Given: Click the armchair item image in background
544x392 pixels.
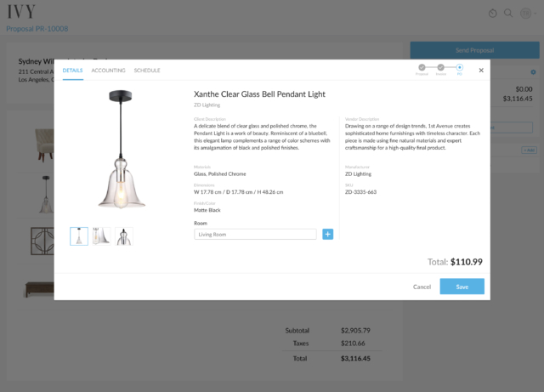Looking at the screenshot, I should point(44,145).
